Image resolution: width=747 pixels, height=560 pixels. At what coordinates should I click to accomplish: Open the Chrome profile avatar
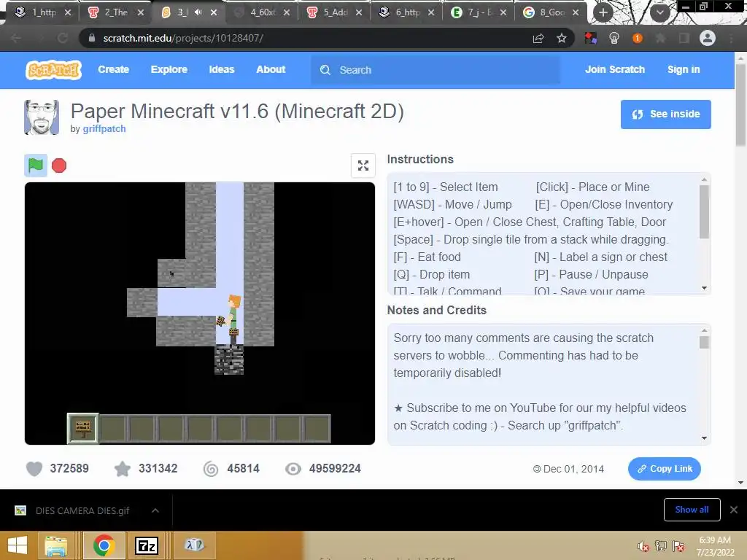[708, 38]
